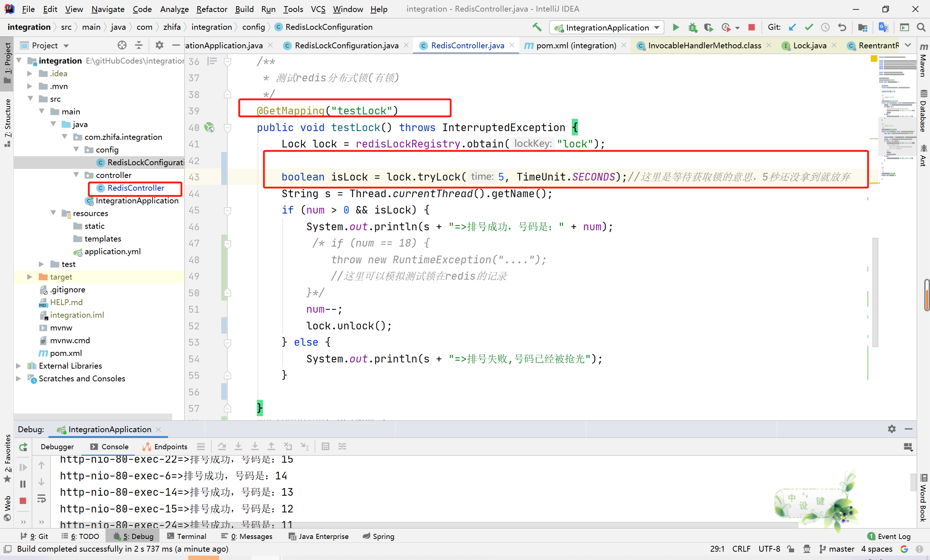Open the Refactor menu
This screenshot has height=560, width=930.
(x=211, y=9)
